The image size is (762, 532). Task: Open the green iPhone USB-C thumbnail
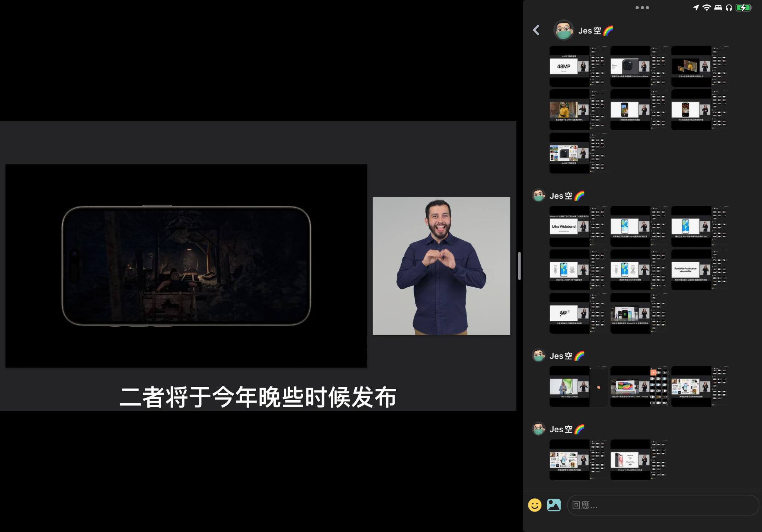coord(578,387)
